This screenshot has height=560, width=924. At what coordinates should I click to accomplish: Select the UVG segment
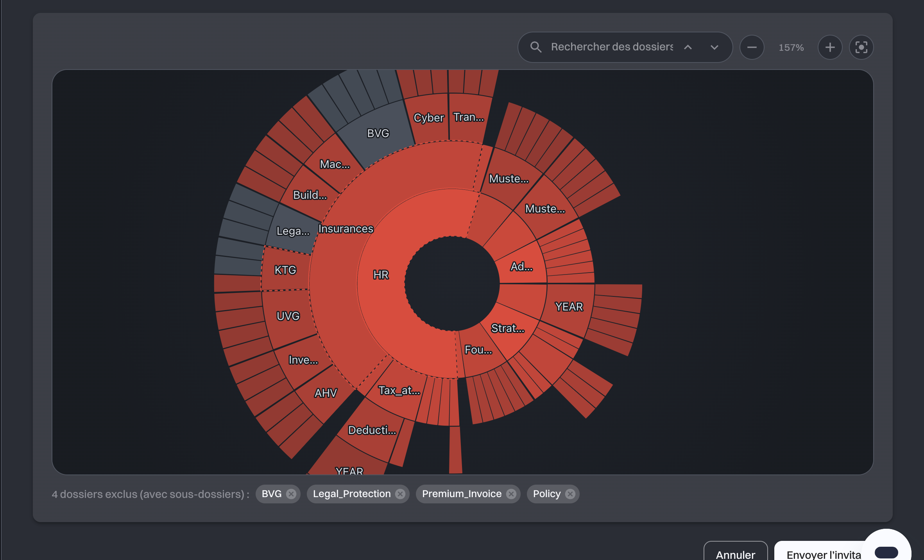click(x=288, y=316)
